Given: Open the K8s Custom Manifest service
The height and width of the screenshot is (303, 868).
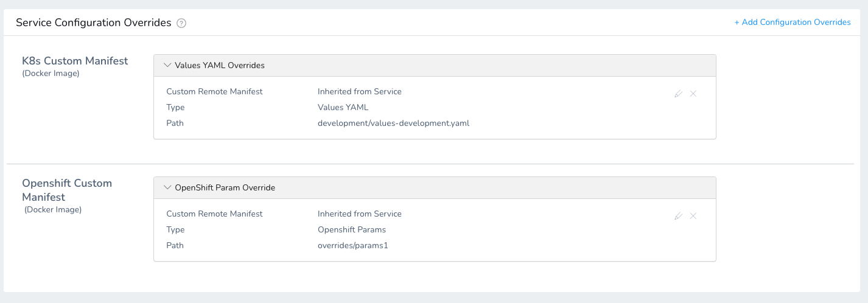Looking at the screenshot, I should point(75,61).
